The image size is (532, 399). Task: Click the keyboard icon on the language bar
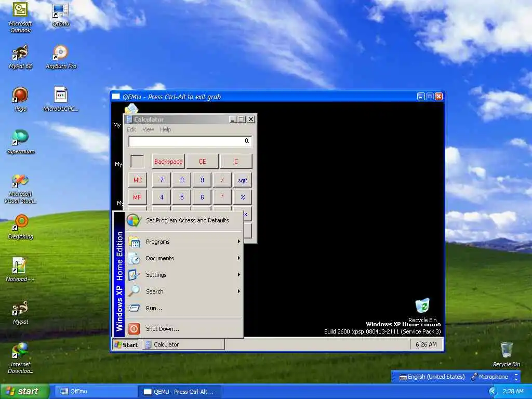tap(403, 377)
